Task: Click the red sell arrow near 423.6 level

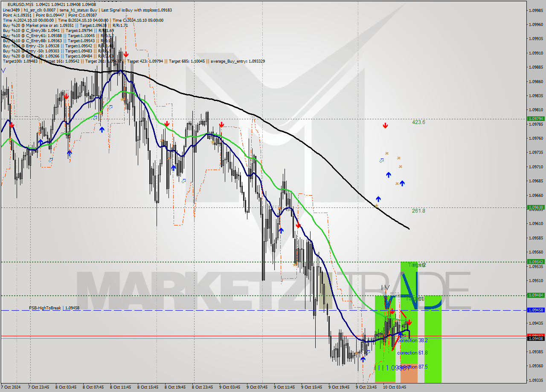Action: (x=385, y=125)
